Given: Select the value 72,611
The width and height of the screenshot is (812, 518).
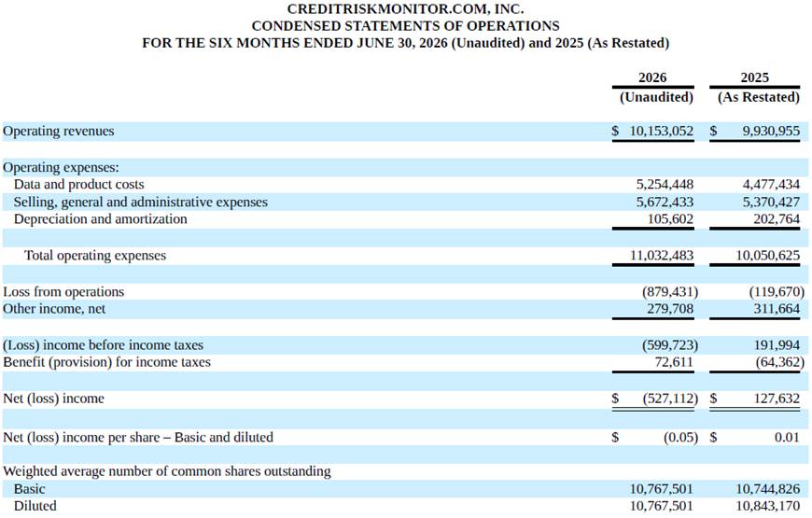Looking at the screenshot, I should (x=674, y=362).
